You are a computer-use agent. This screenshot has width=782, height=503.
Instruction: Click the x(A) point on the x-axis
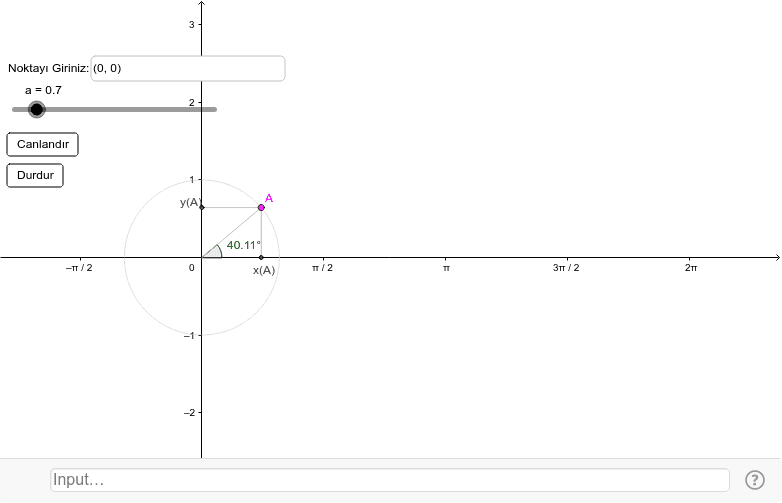pyautogui.click(x=261, y=258)
